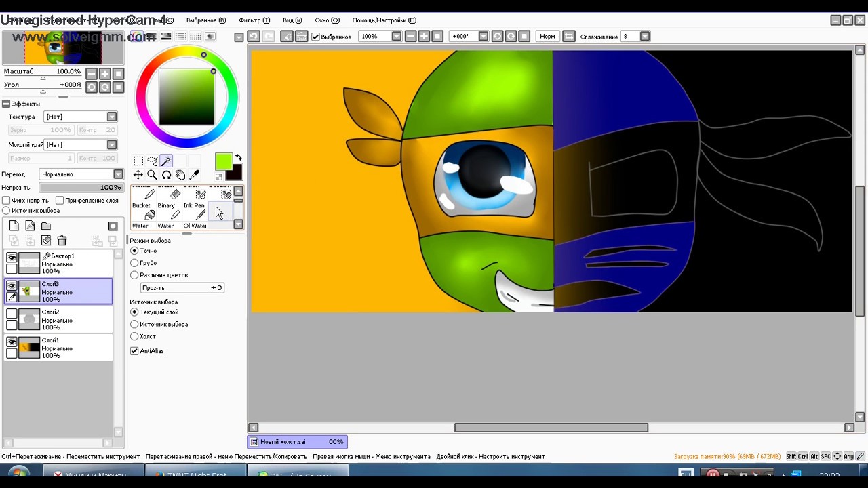
Task: Toggle the Выбранное checkbox in toolbar
Action: (315, 37)
